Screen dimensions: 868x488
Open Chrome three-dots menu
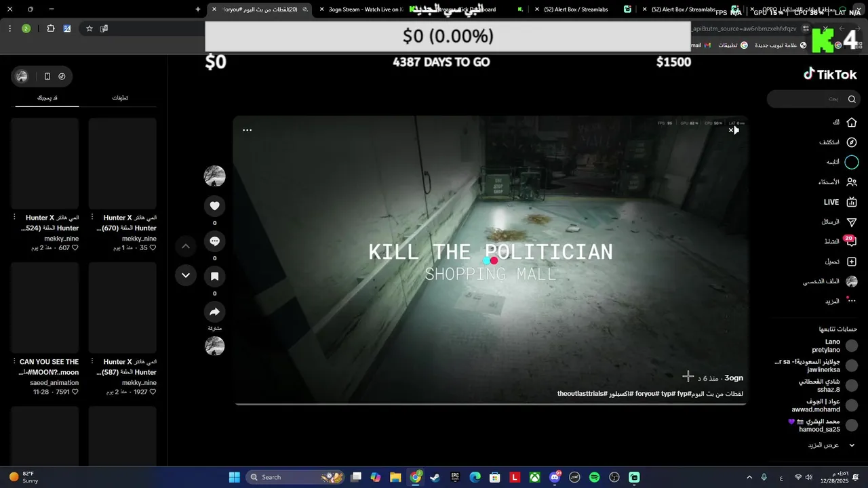(x=9, y=28)
